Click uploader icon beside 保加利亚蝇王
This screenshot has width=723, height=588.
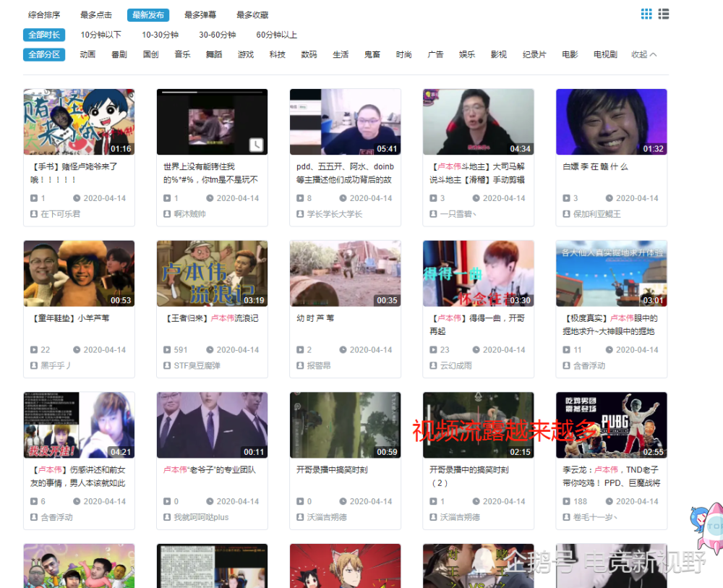(x=566, y=214)
